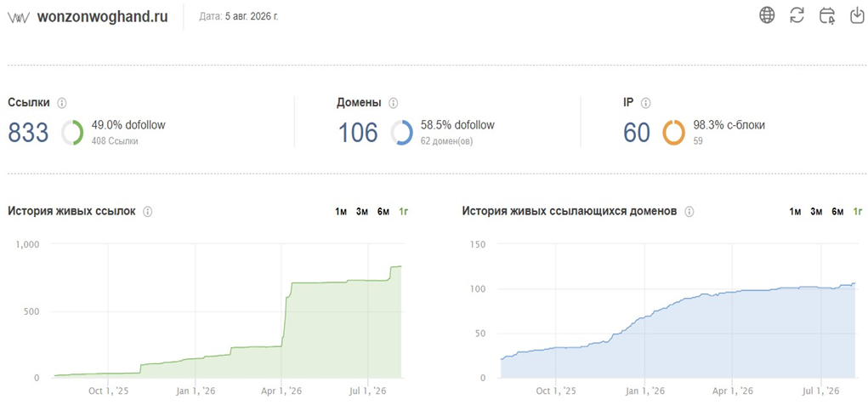The height and width of the screenshot is (405, 868).
Task: Show info tooltip for Домены
Action: (393, 103)
